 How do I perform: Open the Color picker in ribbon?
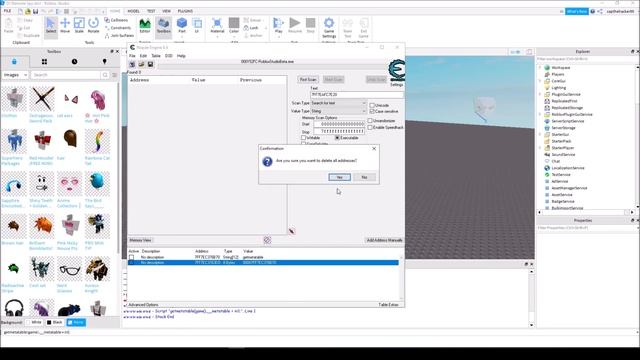point(234,26)
